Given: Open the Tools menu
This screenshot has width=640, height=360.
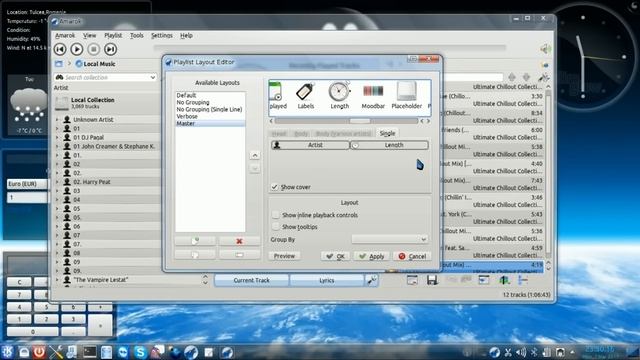Looking at the screenshot, I should (x=137, y=36).
